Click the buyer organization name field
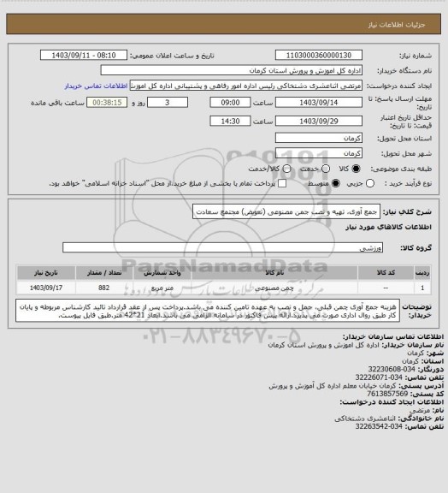The width and height of the screenshot is (448, 493). [231, 71]
